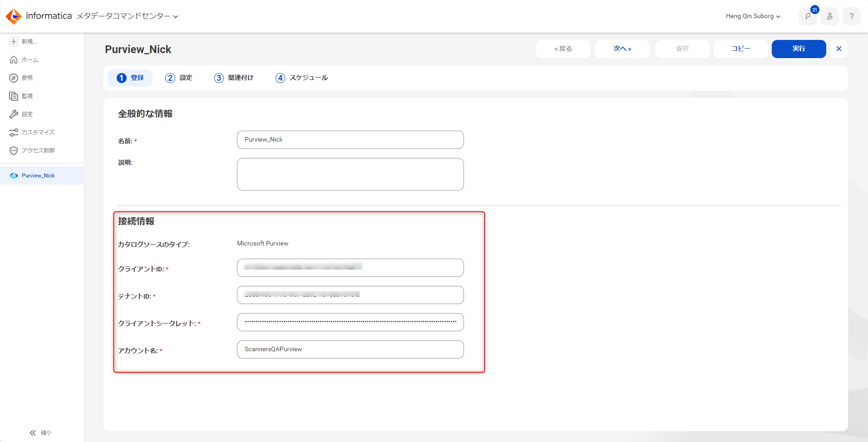
Task: Go to step 4 スケジュール tab
Action: click(x=301, y=78)
